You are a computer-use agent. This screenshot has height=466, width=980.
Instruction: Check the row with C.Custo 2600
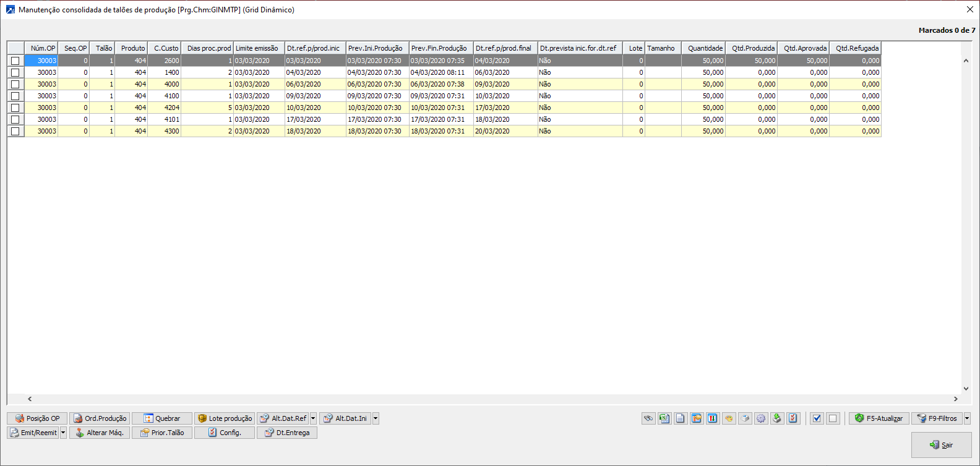click(x=15, y=61)
